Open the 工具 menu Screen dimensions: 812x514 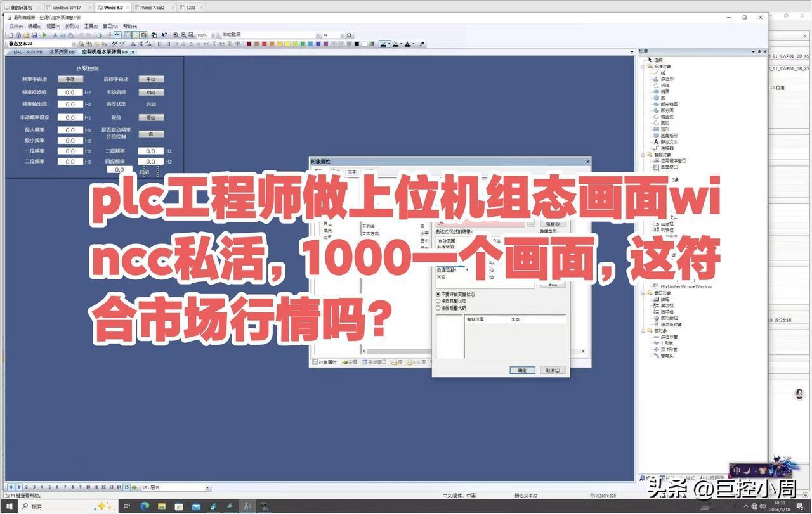click(x=90, y=27)
